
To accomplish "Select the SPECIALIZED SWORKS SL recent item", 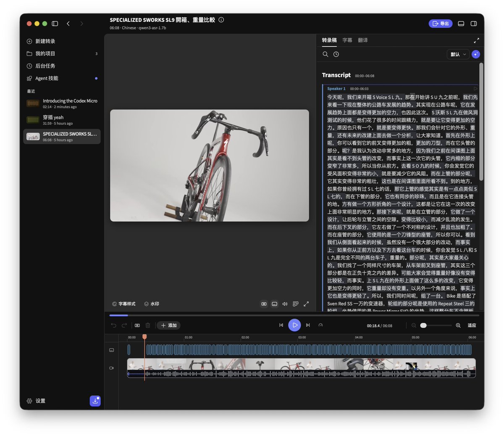I will [62, 137].
